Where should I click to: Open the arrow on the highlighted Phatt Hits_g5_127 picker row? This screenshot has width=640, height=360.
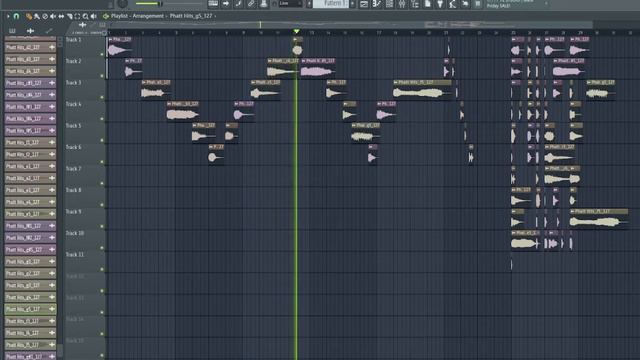click(x=52, y=309)
